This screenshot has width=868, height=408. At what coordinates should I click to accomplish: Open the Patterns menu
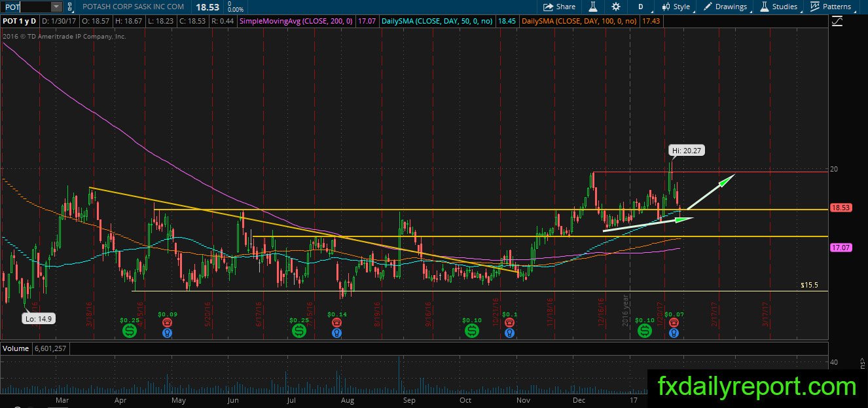[831, 7]
